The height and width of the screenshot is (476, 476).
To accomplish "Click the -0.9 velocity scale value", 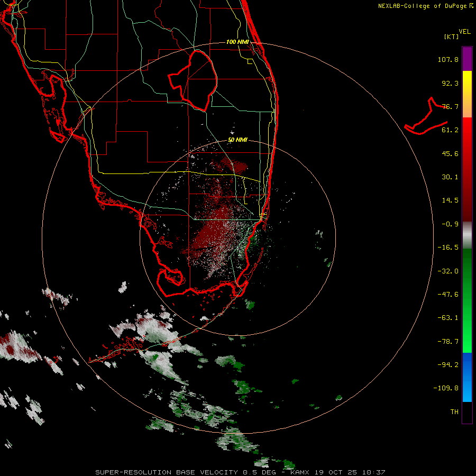I will [450, 224].
